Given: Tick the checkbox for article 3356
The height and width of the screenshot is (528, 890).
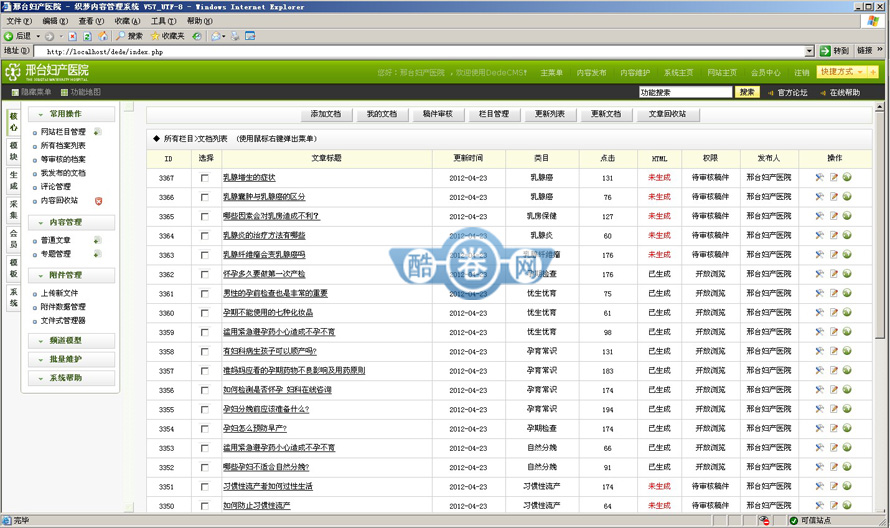Looking at the screenshot, I should click(205, 390).
